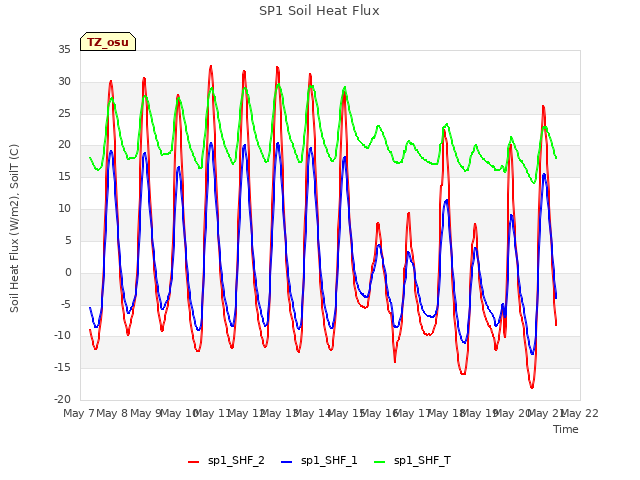640x480 pixels.
Task: Click the May 8 x-axis tick label
Action: [x=112, y=413]
